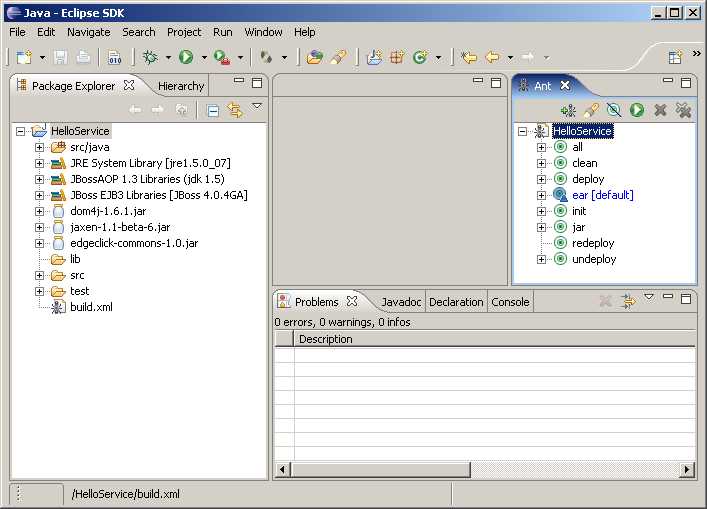Click the green Run icon in main toolbar
Screen dimensions: 707x509
[x=186, y=57]
